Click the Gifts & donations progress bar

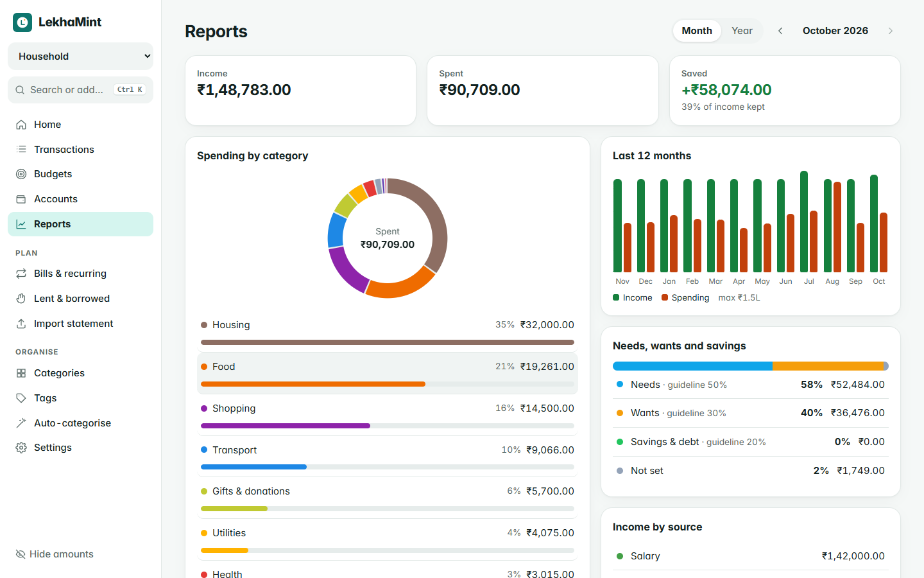coord(388,509)
